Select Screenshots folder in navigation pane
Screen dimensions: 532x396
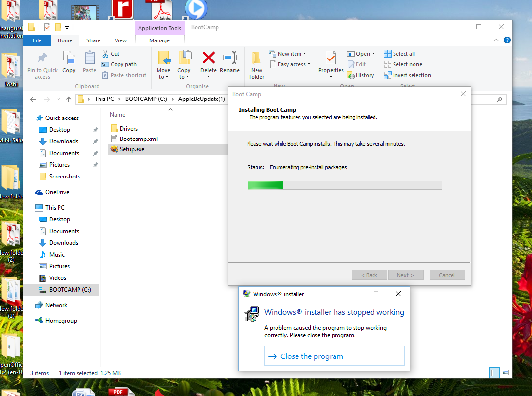coord(64,177)
